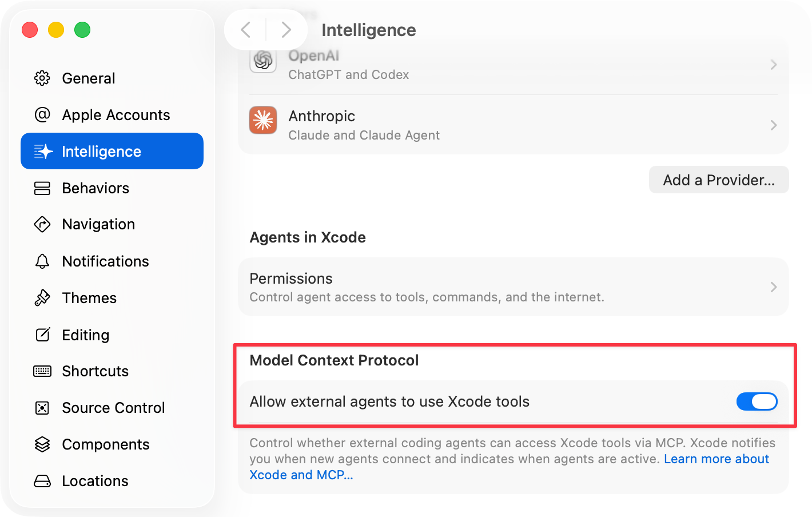Click the Add a Provider button

coord(719,180)
